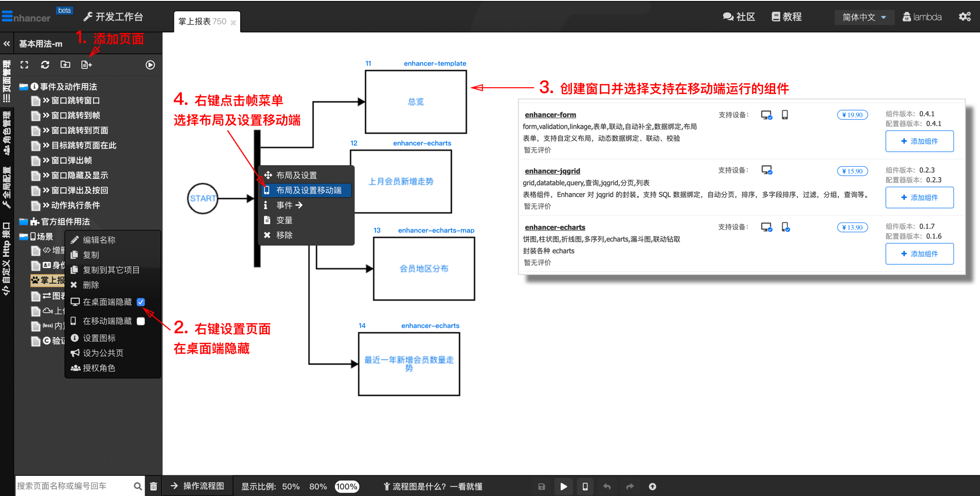980x496 pixels.
Task: Click the mobile preview icon in bottom bar
Action: point(585,487)
